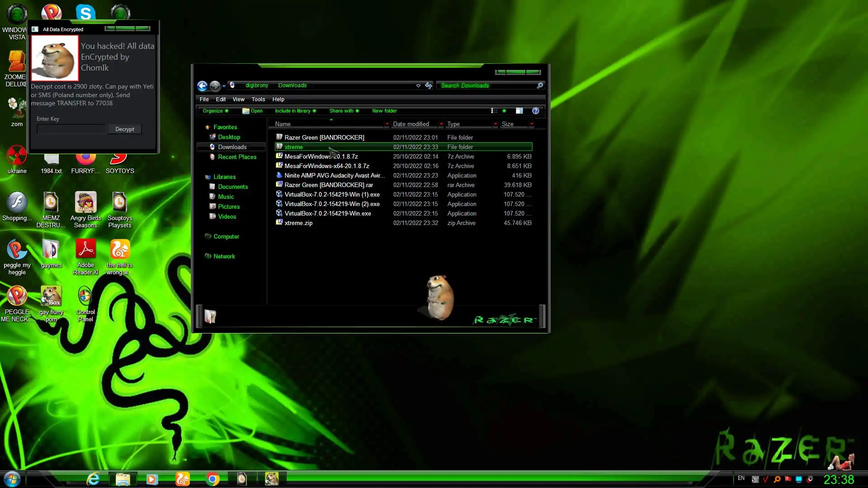
Task: Expand the address bar history dropdown
Action: 418,85
